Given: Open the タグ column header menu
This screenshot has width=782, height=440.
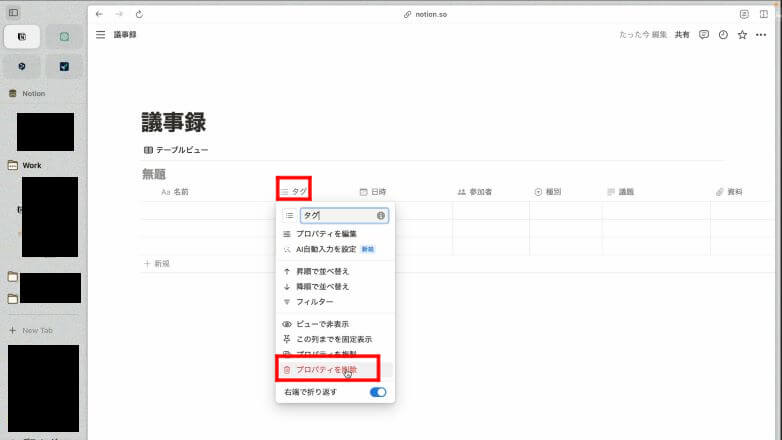Looking at the screenshot, I should [x=294, y=192].
